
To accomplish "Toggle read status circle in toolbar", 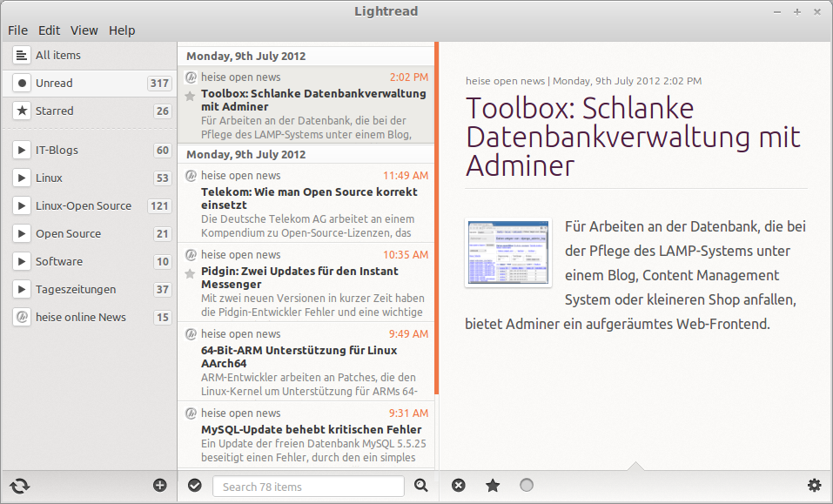I will point(527,486).
